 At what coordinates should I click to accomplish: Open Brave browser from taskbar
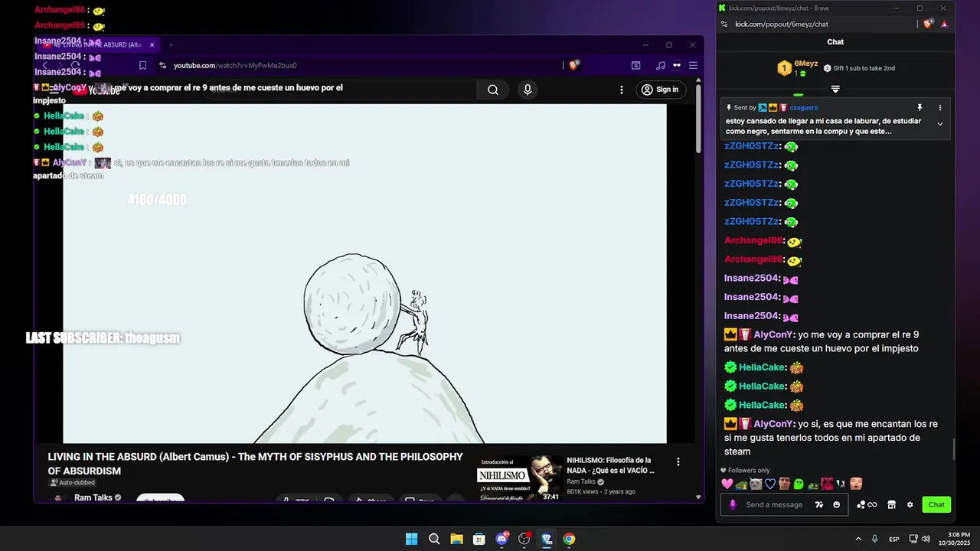click(x=547, y=539)
